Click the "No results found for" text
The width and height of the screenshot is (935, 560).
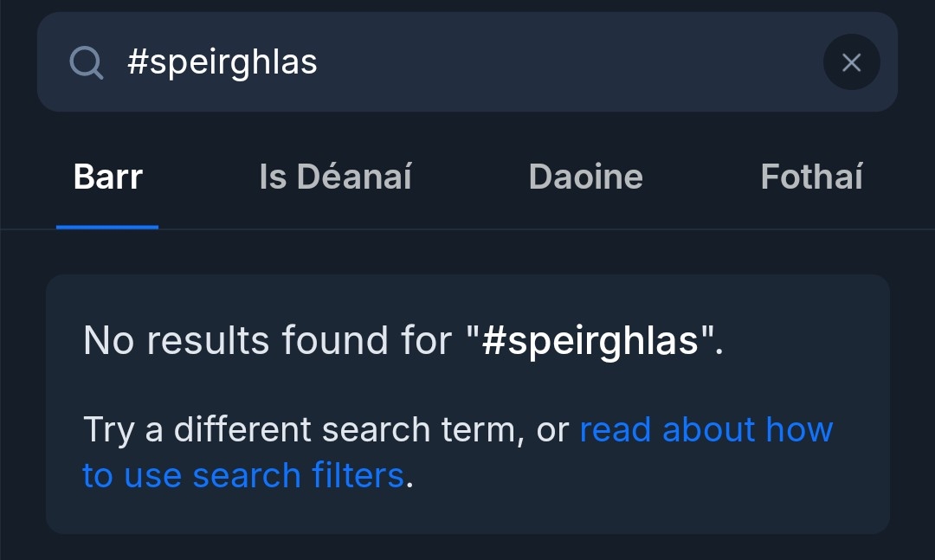click(x=267, y=341)
